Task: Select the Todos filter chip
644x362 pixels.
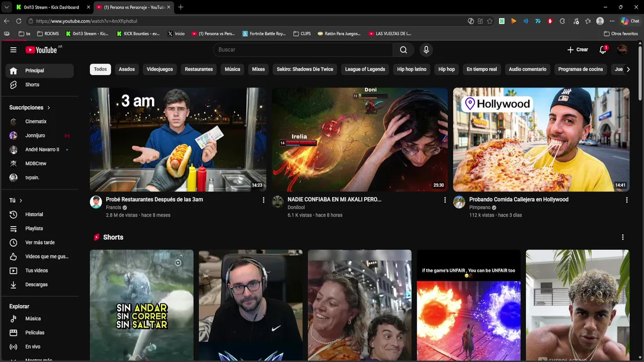Action: 100,69
